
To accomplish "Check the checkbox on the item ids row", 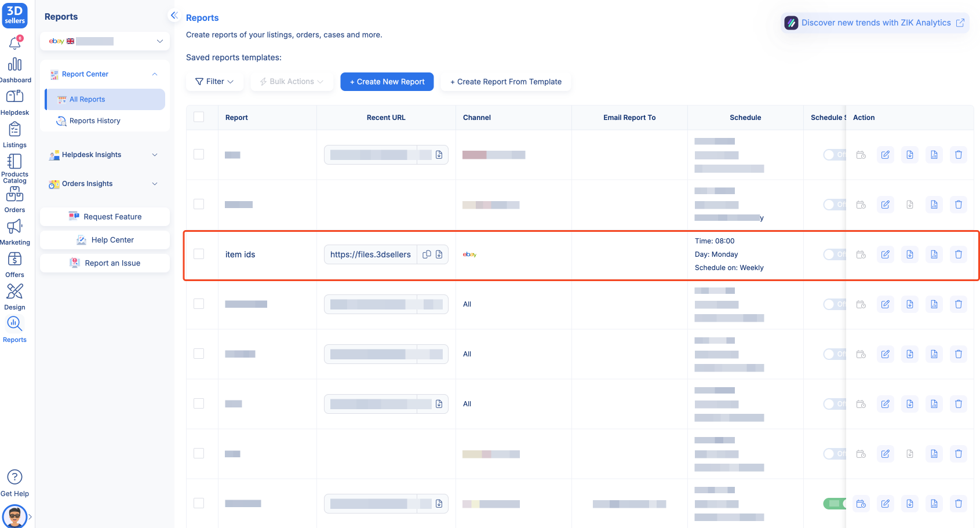I will coord(199,253).
